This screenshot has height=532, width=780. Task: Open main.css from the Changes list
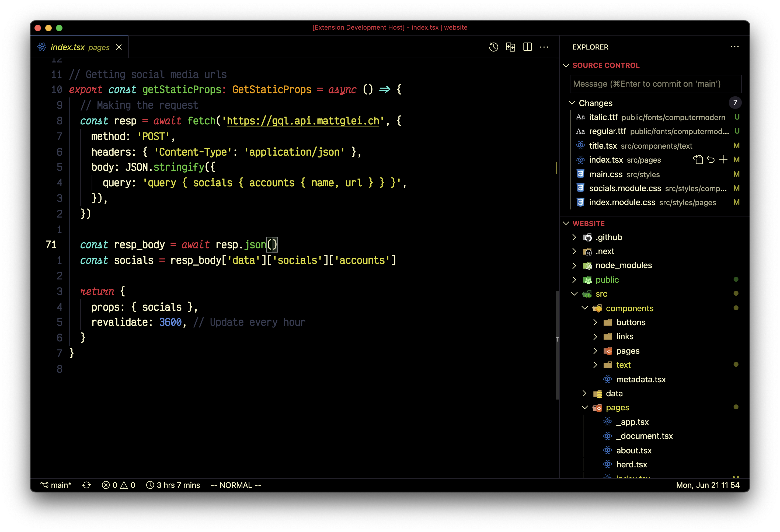tap(605, 174)
